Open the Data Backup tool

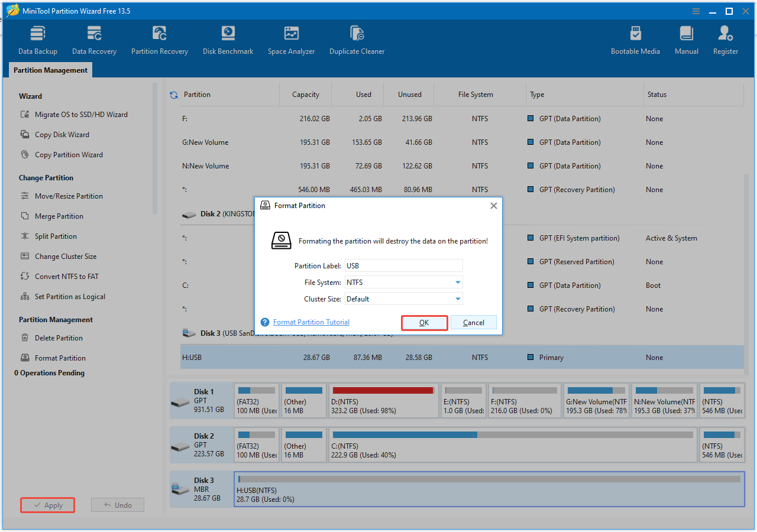click(x=37, y=39)
